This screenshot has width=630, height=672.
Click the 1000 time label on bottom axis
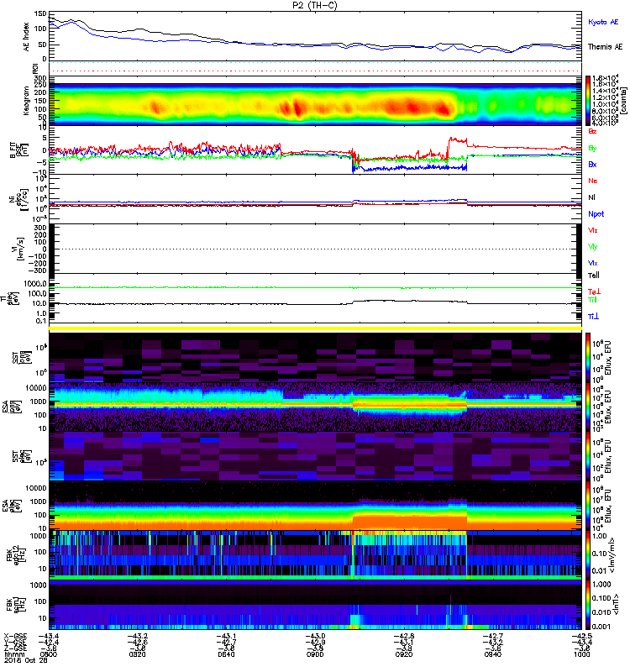pos(581,654)
